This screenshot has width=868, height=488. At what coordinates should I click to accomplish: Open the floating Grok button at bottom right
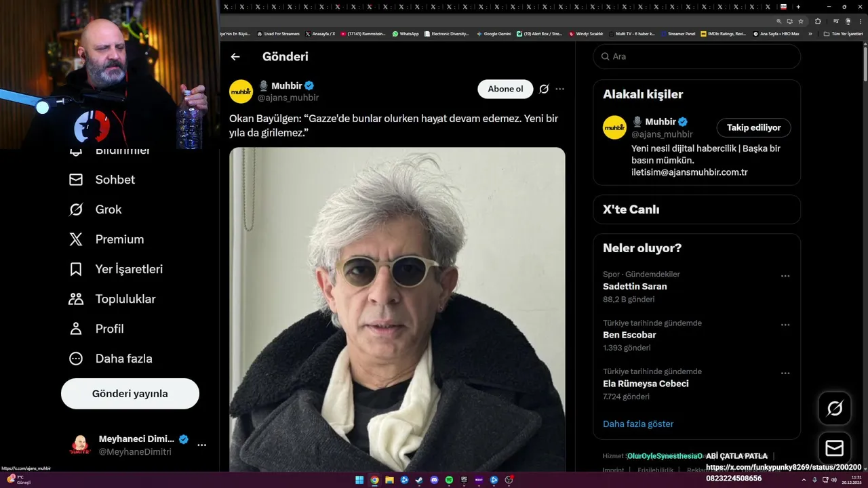835,408
